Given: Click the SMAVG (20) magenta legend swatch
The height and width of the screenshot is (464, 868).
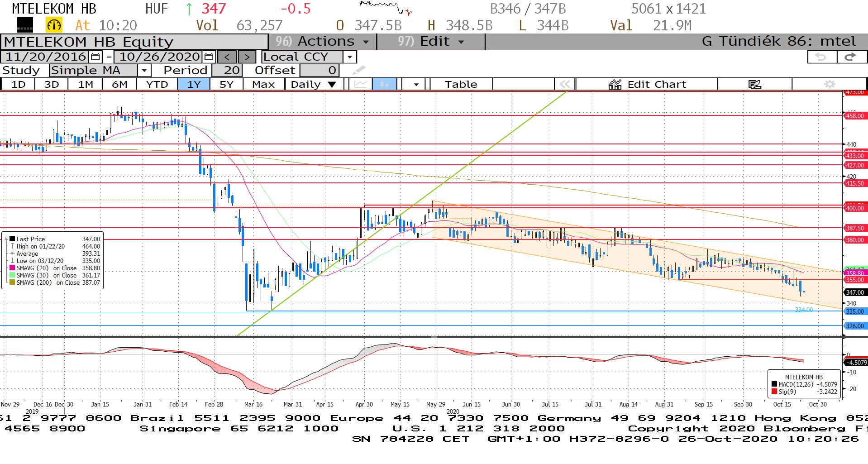Looking at the screenshot, I should [12, 268].
